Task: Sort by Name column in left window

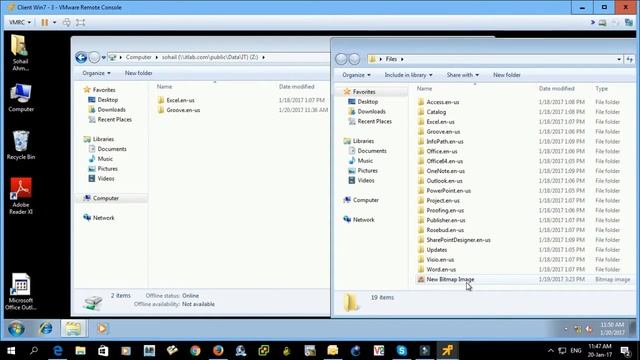Action: pos(164,87)
